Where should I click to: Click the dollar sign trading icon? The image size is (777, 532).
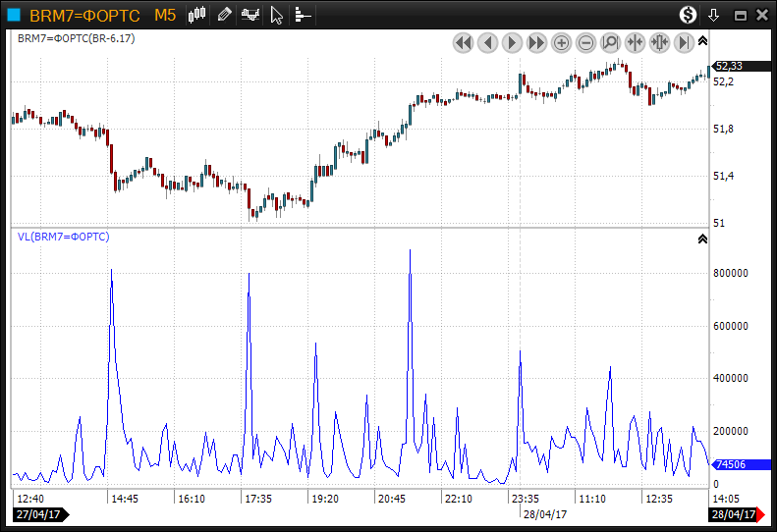(688, 15)
